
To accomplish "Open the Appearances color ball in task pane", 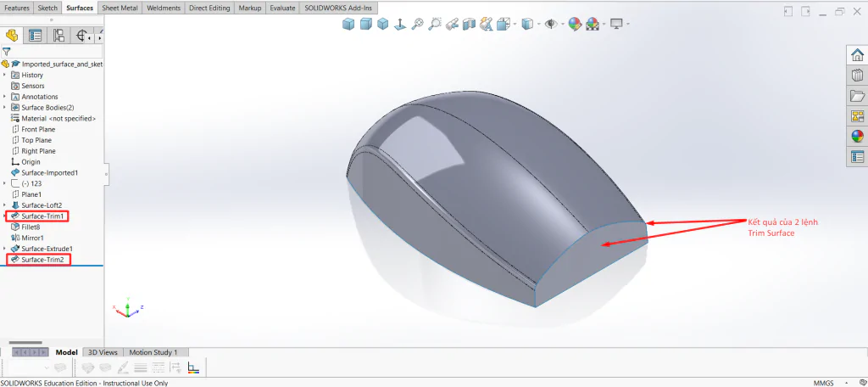I will pos(857,137).
